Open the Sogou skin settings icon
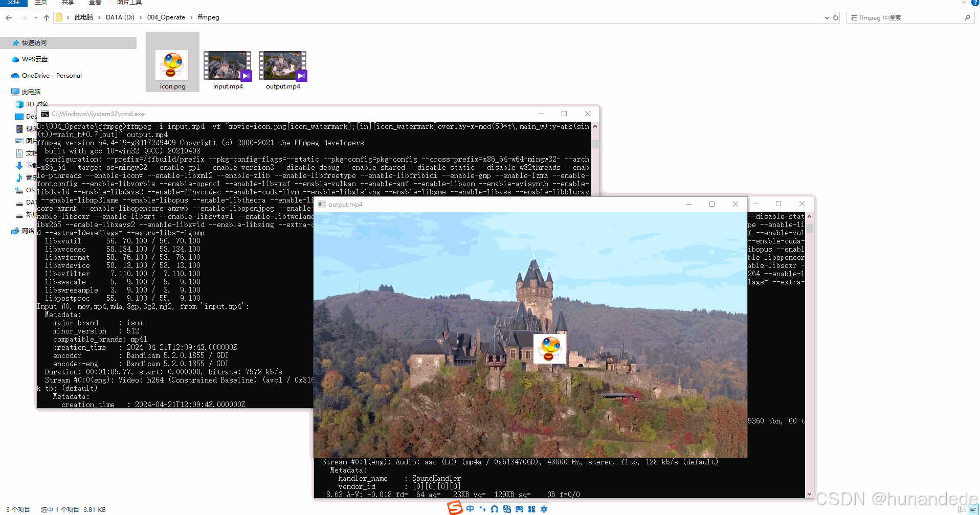 (544, 509)
